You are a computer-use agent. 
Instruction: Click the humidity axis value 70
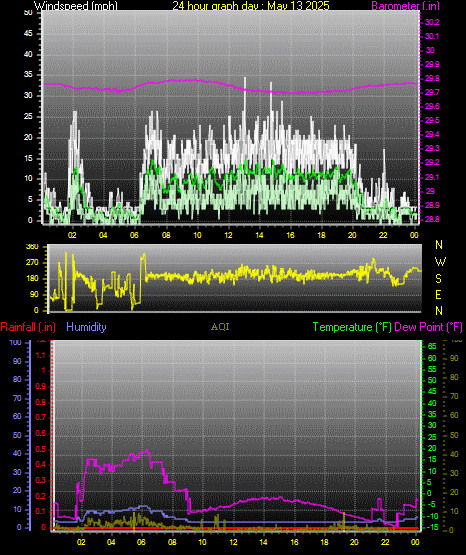click(x=17, y=398)
